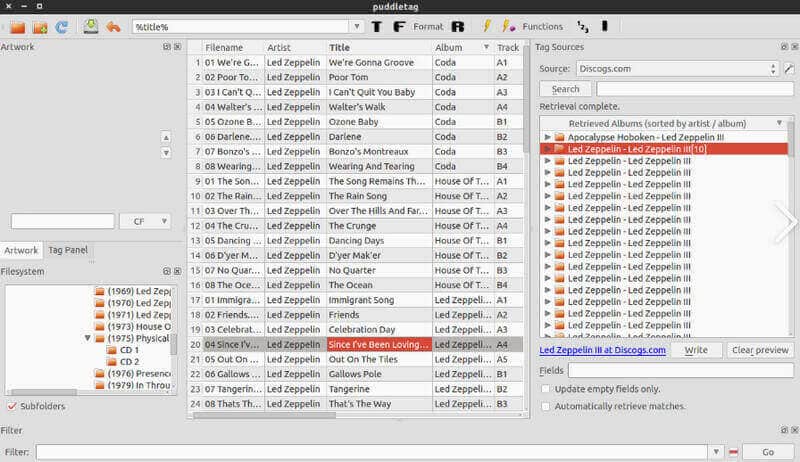This screenshot has width=800, height=462.
Task: Expand Apocalypse Hoboken - Led Zeppelin III
Action: point(547,137)
